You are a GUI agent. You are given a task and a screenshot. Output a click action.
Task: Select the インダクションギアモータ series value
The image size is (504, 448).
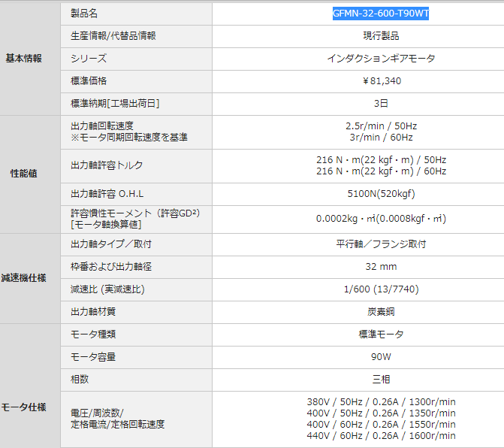click(x=381, y=58)
